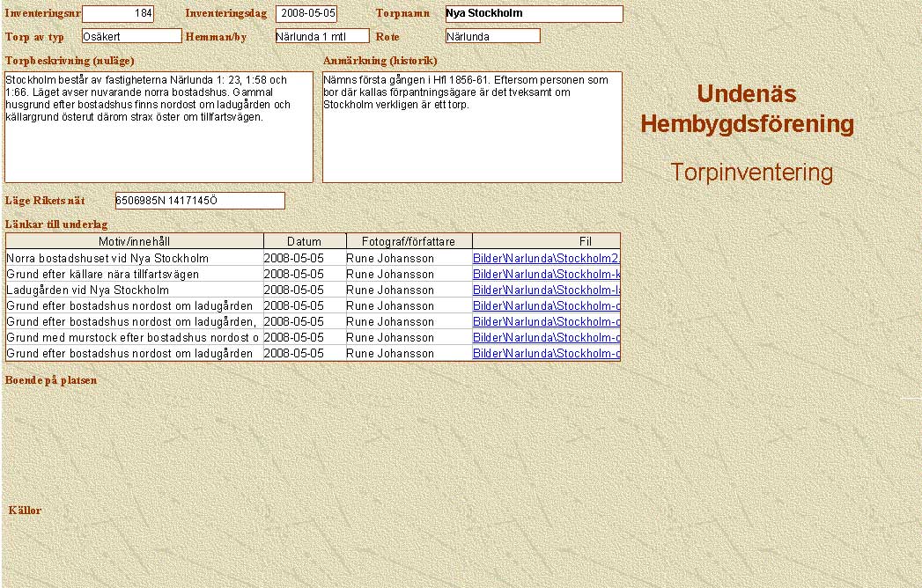Open file link for Ladugården vid Nya Stockholm
922x588 pixels.
(546, 290)
